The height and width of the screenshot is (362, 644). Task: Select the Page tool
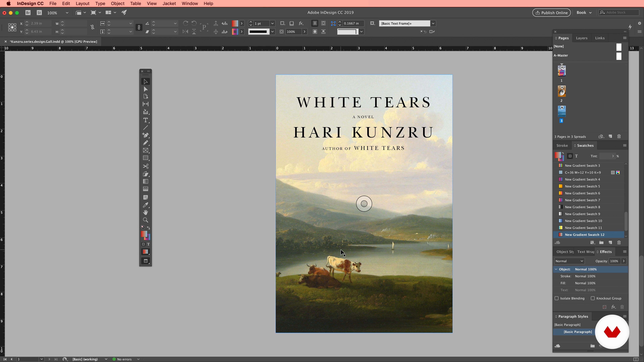[146, 96]
